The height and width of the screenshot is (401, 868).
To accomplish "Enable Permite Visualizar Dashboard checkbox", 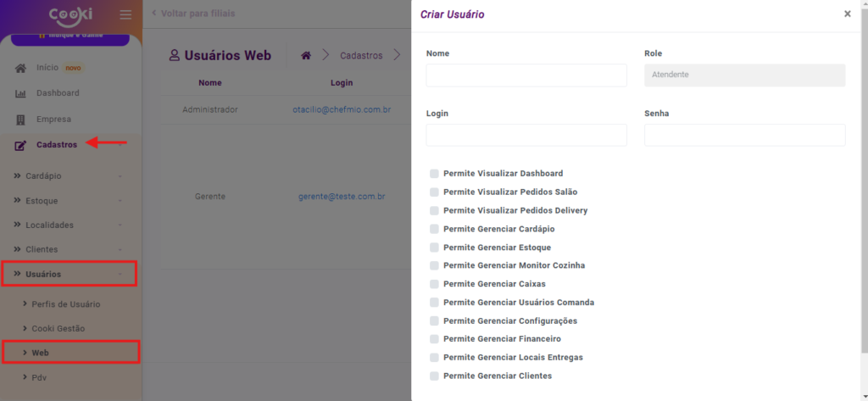I will pyautogui.click(x=435, y=174).
